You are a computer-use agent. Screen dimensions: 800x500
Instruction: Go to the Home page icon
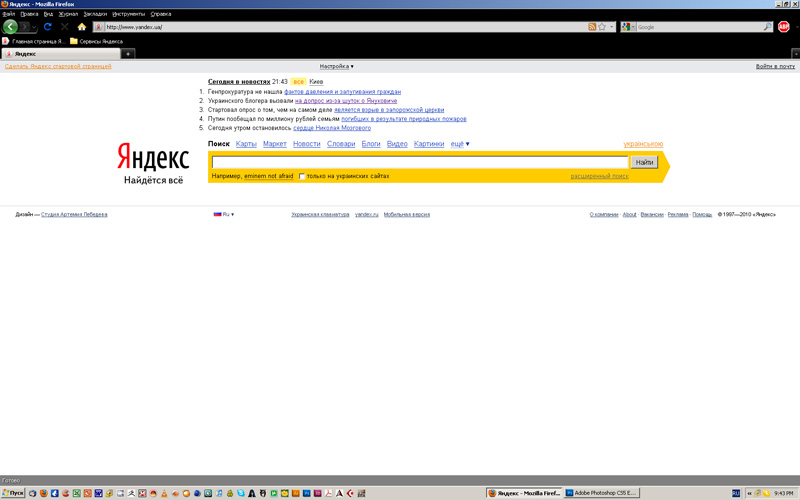(82, 27)
